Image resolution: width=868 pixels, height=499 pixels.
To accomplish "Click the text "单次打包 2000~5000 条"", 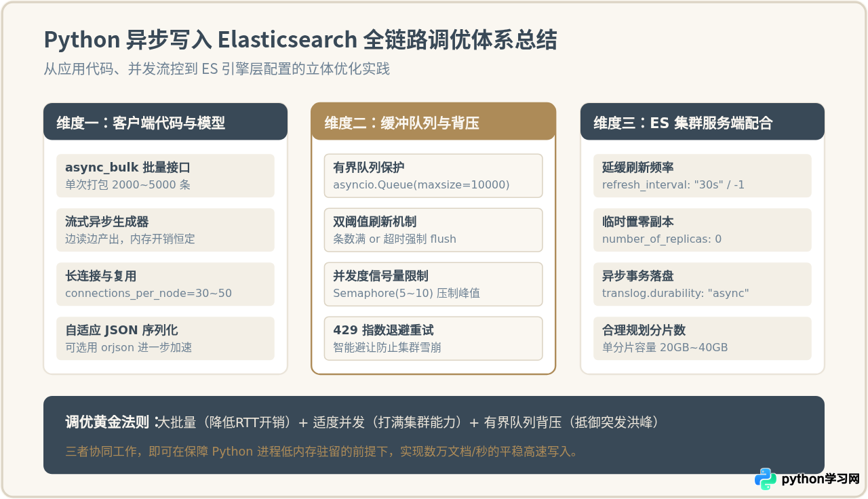I will point(128,184).
